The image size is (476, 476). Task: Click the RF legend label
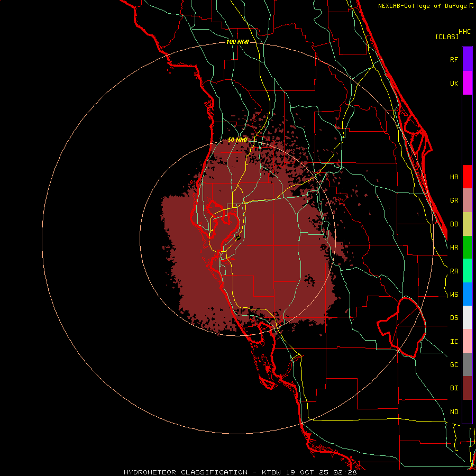pyautogui.click(x=454, y=59)
